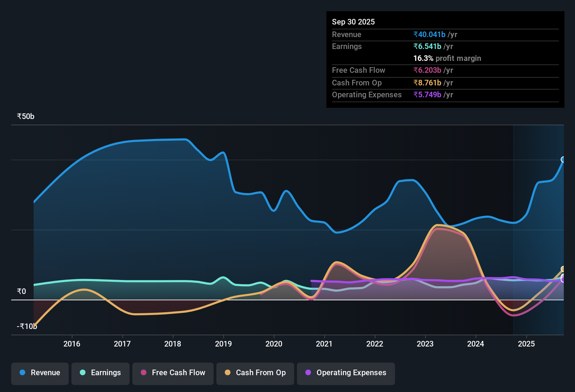Click the Sep 30 2025 tooltip date
This screenshot has width=575, height=392.
[x=353, y=22]
